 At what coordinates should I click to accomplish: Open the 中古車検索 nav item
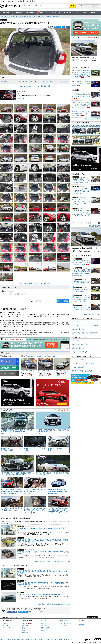pyautogui.click(x=19, y=13)
